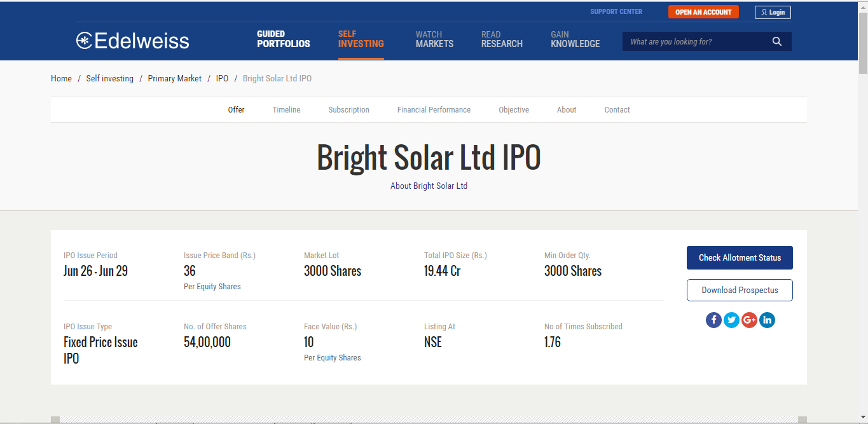868x424 pixels.
Task: Click '3000 Shares' under Market Lot
Action: (333, 271)
